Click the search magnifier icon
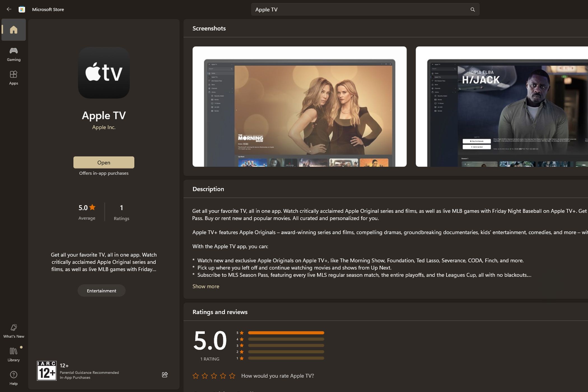Image resolution: width=588 pixels, height=392 pixels. click(472, 10)
